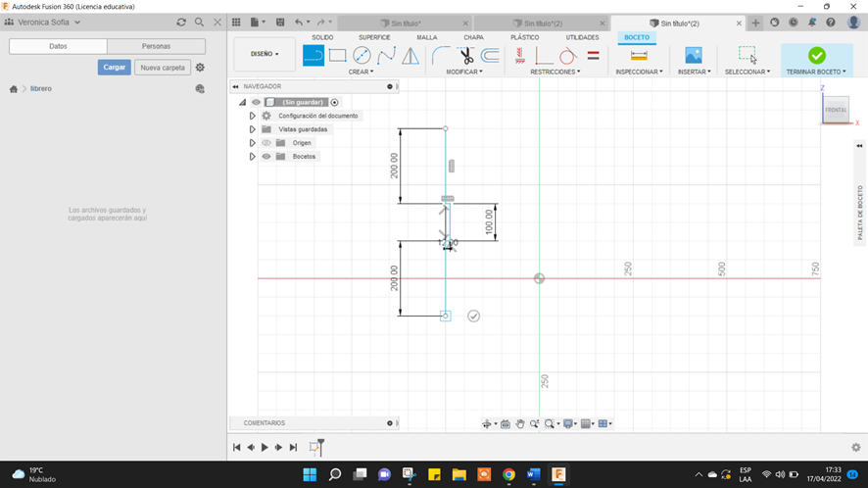Viewport: 868px width, 488px height.
Task: Click the Redo arrow
Action: pyautogui.click(x=321, y=23)
